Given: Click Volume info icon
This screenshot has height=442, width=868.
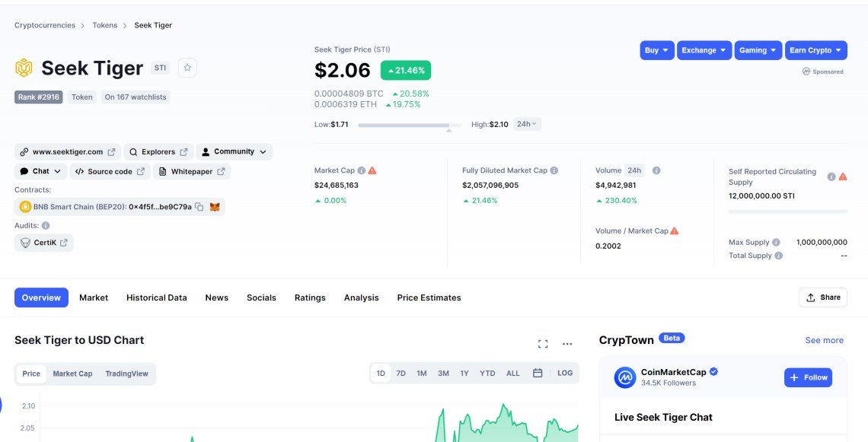Looking at the screenshot, I should [x=656, y=170].
